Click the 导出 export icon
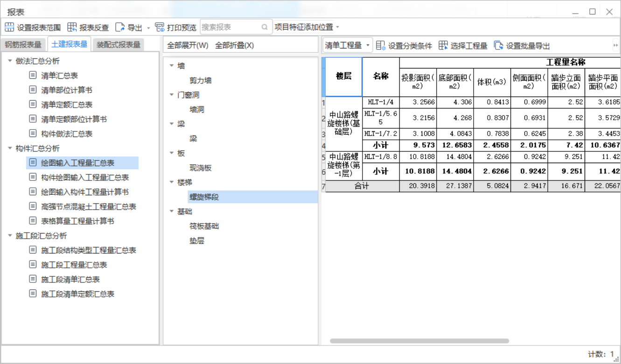Screen dimensions: 621x364 pos(120,27)
